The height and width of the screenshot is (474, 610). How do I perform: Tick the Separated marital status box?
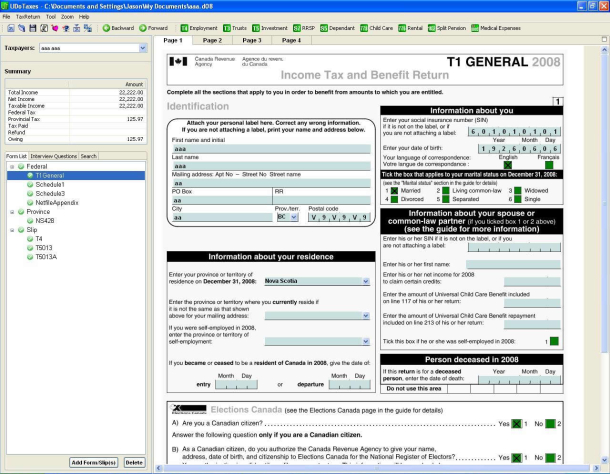(446, 199)
